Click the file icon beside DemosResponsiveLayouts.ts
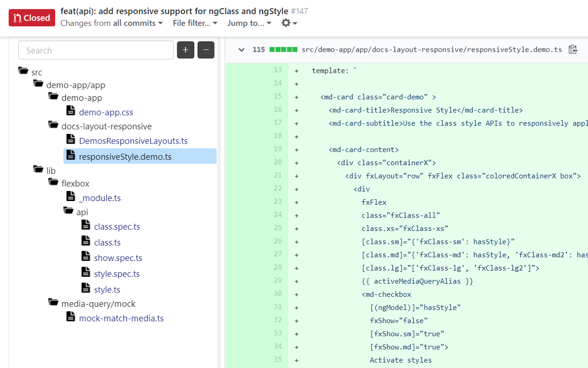 [x=70, y=139]
